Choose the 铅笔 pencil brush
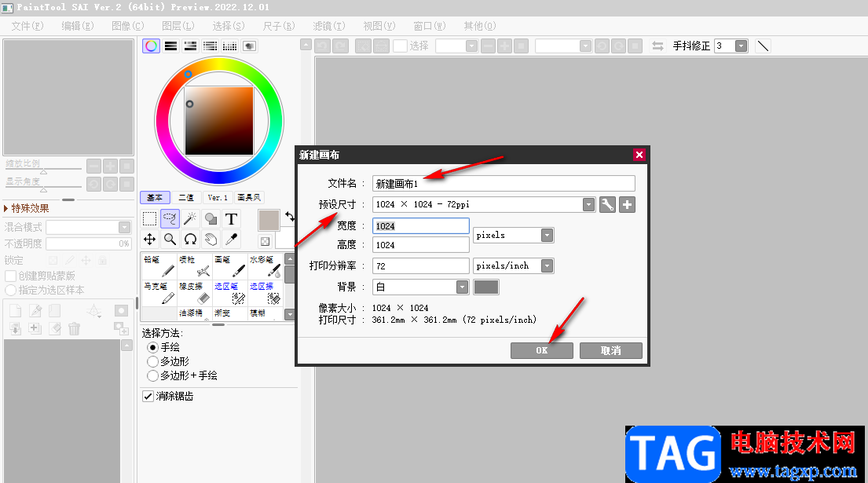The image size is (868, 483). [159, 266]
